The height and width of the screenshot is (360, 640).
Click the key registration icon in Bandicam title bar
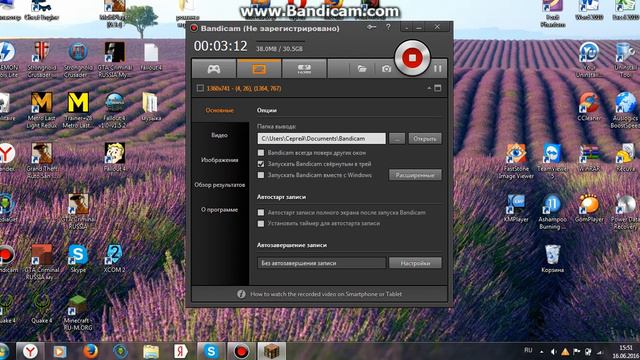click(x=371, y=27)
